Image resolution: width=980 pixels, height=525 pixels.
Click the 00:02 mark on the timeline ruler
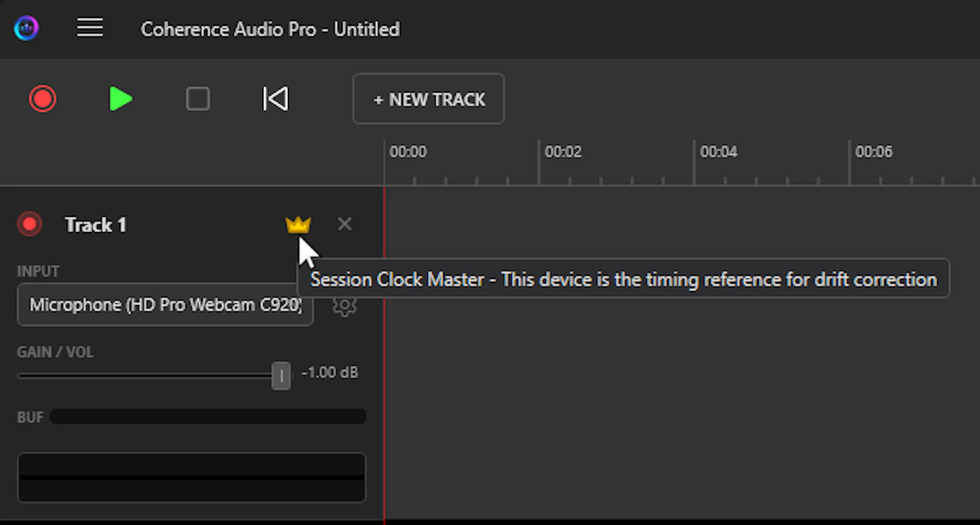click(563, 151)
